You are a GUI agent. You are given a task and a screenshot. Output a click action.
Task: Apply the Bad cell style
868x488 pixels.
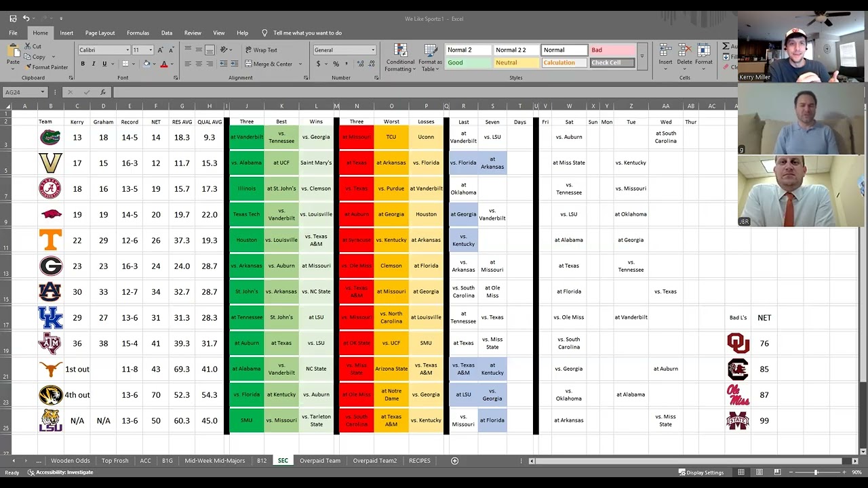[x=612, y=49]
